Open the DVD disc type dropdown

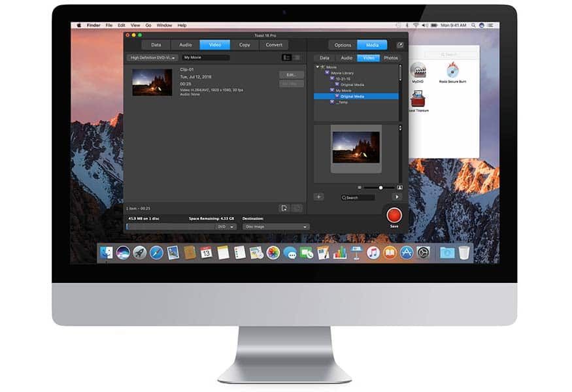226,227
